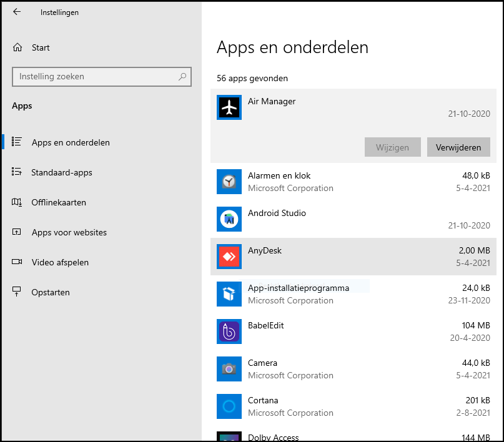Click the Alarmen en klok 48,0 kB size
Viewport: 504px width, 442px height.
(x=476, y=175)
